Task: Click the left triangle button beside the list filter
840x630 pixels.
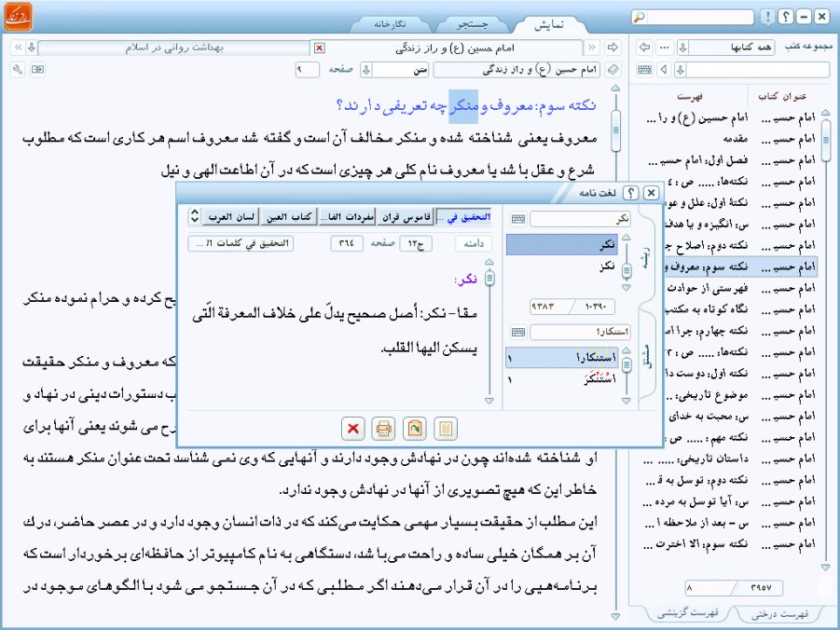Action: (665, 70)
